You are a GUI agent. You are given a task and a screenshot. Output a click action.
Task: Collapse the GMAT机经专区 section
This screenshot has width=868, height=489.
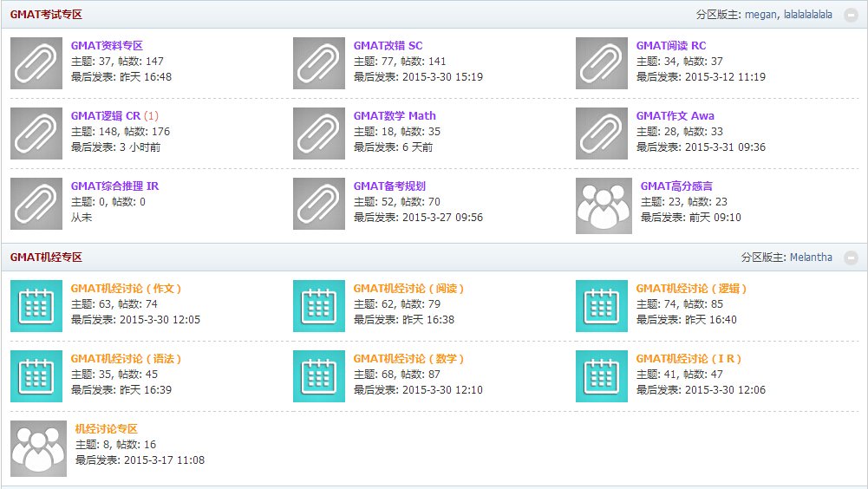point(851,258)
